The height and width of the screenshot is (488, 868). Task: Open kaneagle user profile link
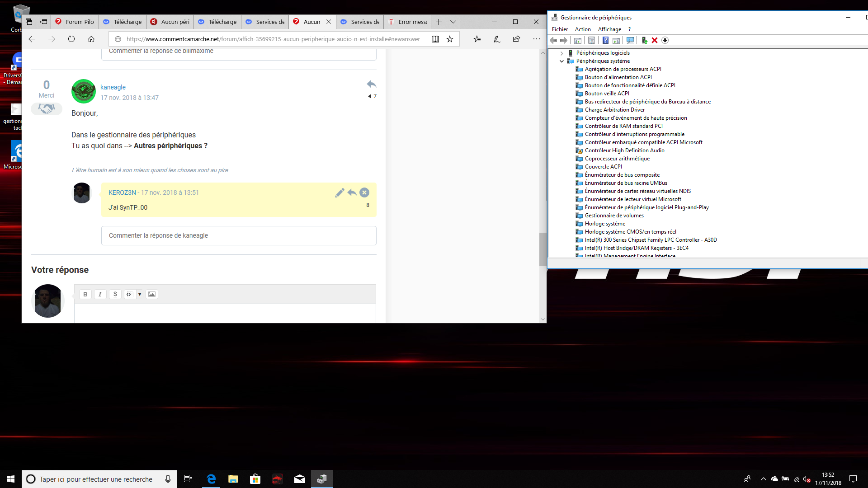(113, 87)
